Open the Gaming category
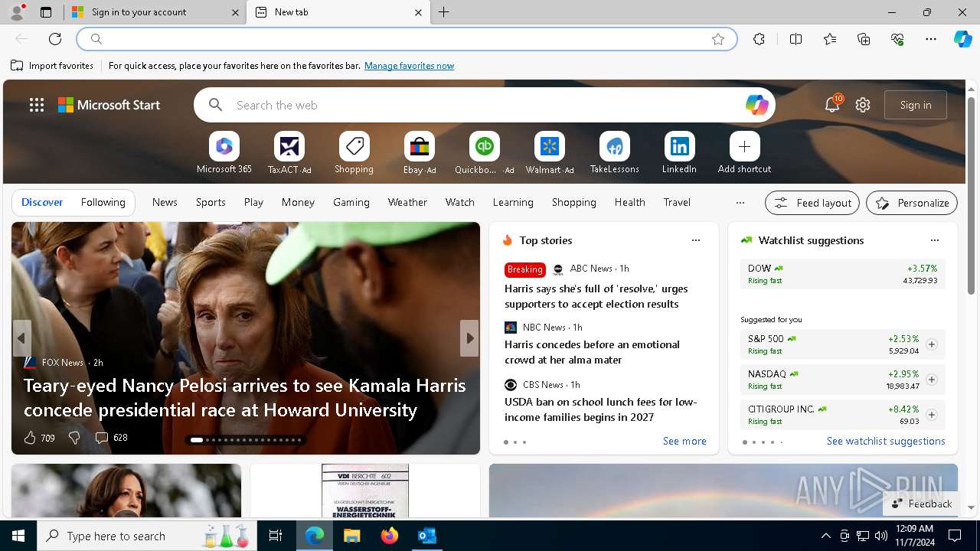Screen dimensions: 980x551 pos(351,202)
